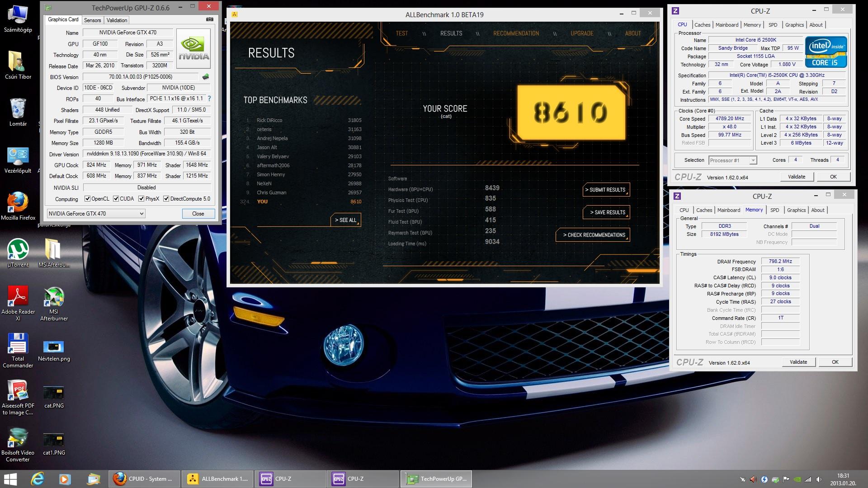Click the BIOS Version field in GPU-Z
This screenshot has height=488, width=868.
click(x=141, y=77)
